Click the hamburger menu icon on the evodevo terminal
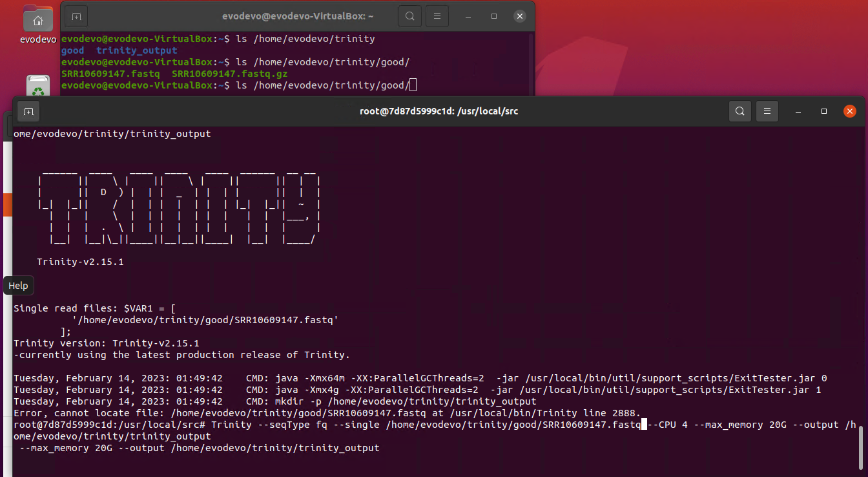This screenshot has width=868, height=477. (x=437, y=16)
